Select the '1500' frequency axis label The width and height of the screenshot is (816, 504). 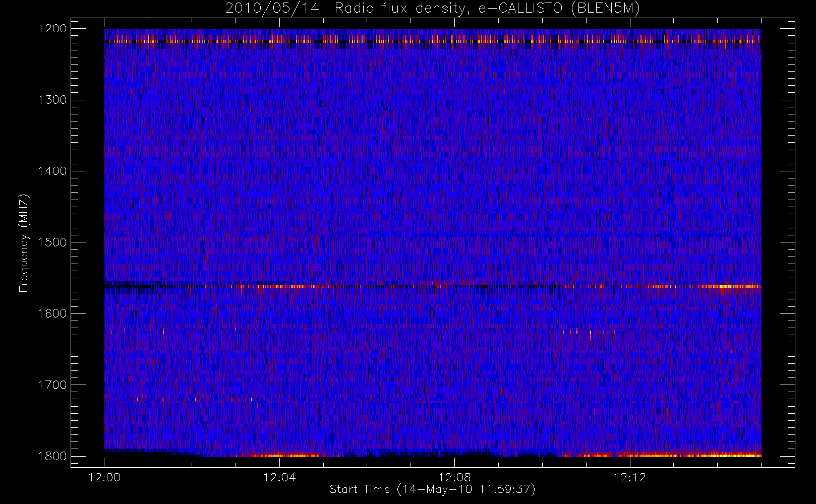[52, 242]
